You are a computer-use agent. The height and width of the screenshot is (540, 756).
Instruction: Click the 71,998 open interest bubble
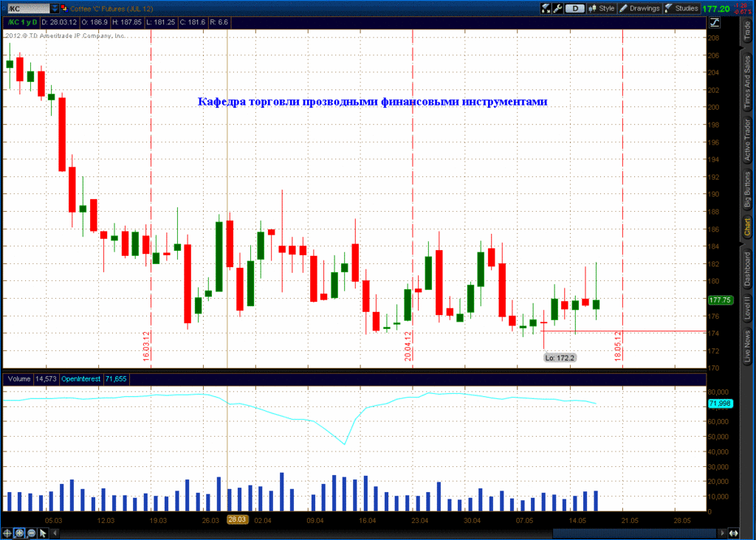point(720,404)
